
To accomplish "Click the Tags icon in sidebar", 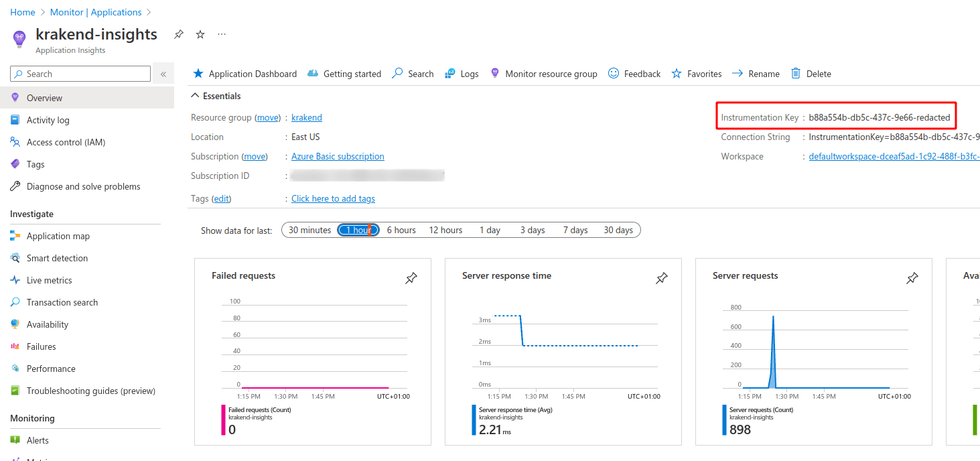I will pyautogui.click(x=15, y=164).
